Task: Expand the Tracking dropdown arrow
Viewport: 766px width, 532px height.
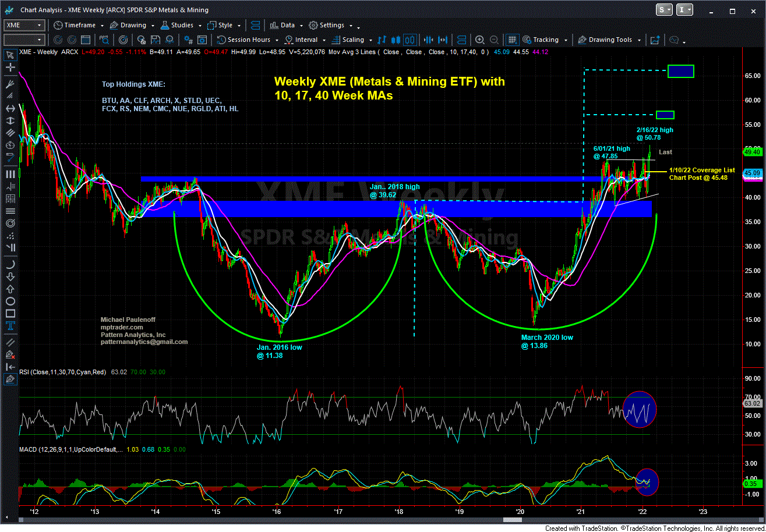Action: pyautogui.click(x=566, y=40)
